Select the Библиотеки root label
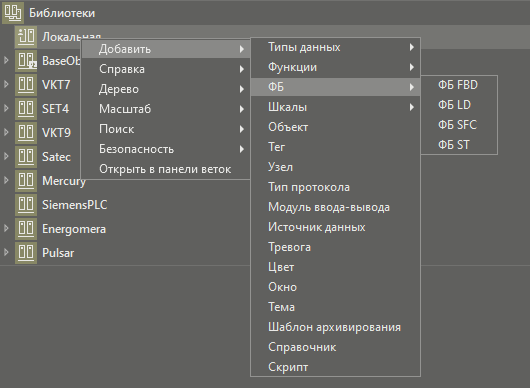The image size is (530, 388). pos(62,13)
